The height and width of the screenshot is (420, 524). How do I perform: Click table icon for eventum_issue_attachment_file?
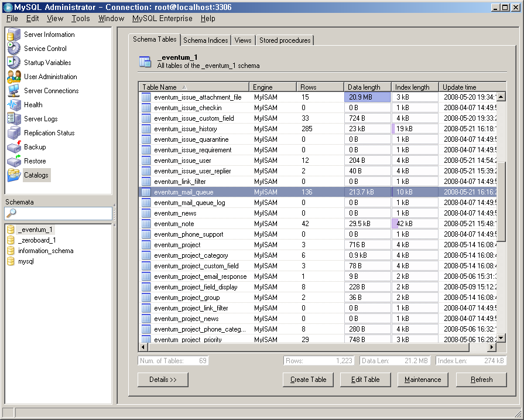click(146, 97)
